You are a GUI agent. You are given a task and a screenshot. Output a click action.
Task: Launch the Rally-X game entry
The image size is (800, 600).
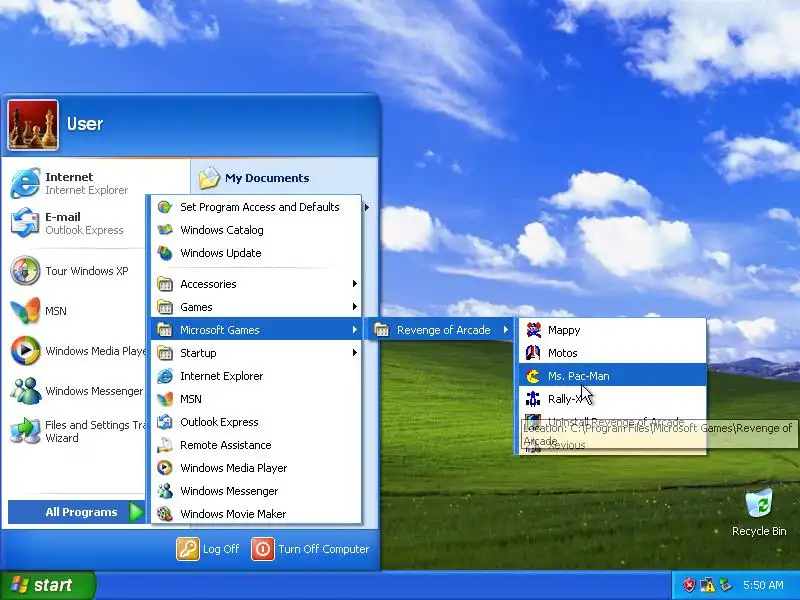point(612,399)
